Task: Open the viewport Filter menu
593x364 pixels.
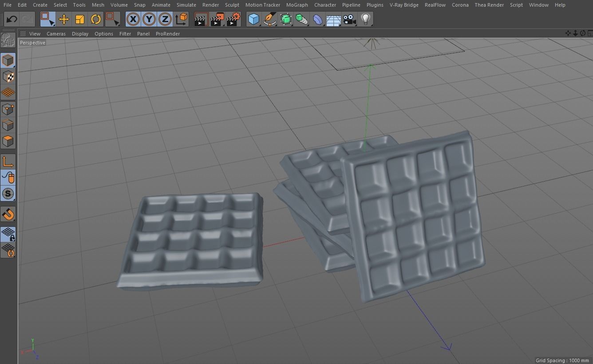Action: (125, 34)
